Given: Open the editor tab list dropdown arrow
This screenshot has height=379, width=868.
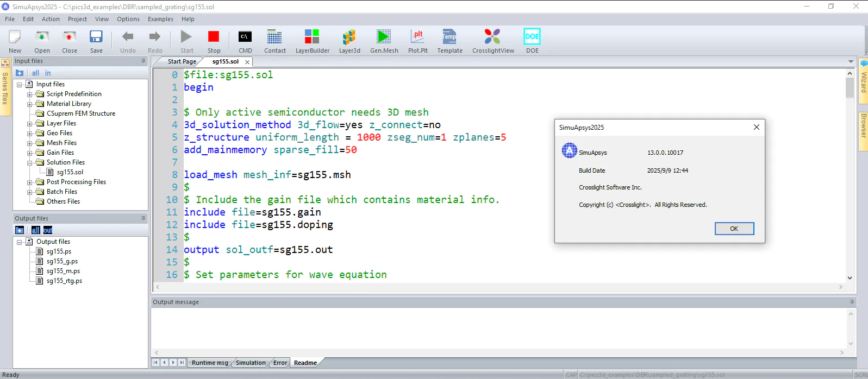Looking at the screenshot, I should (x=851, y=61).
